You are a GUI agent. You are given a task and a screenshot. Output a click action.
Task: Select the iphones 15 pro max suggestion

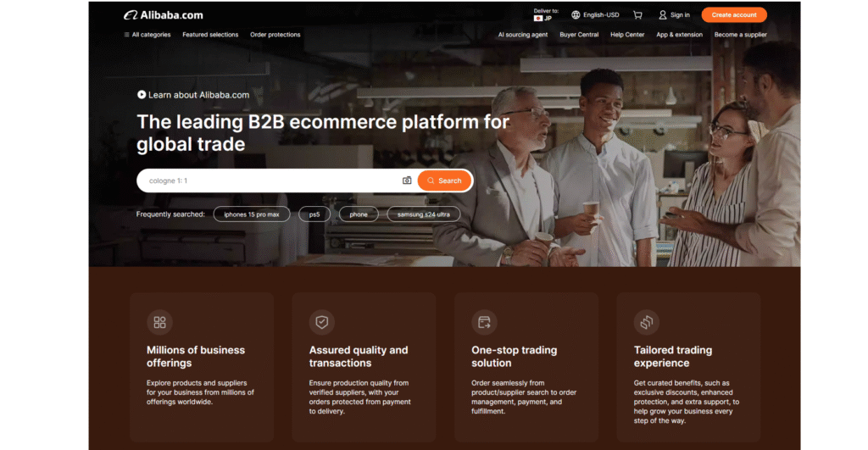click(x=252, y=214)
